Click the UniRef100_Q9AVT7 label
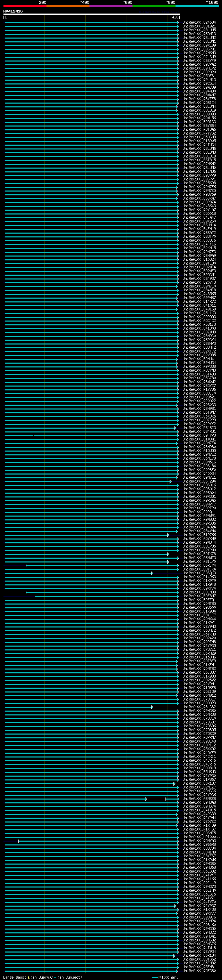Image resolution: width=222 pixels, height=980 pixels. (199, 504)
